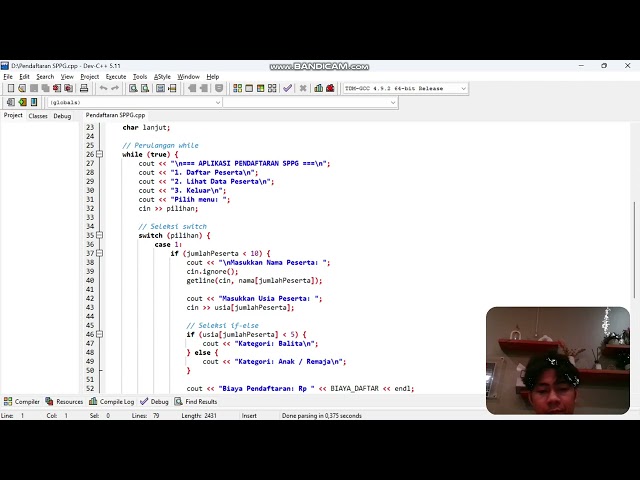Open the Window menu

188,77
